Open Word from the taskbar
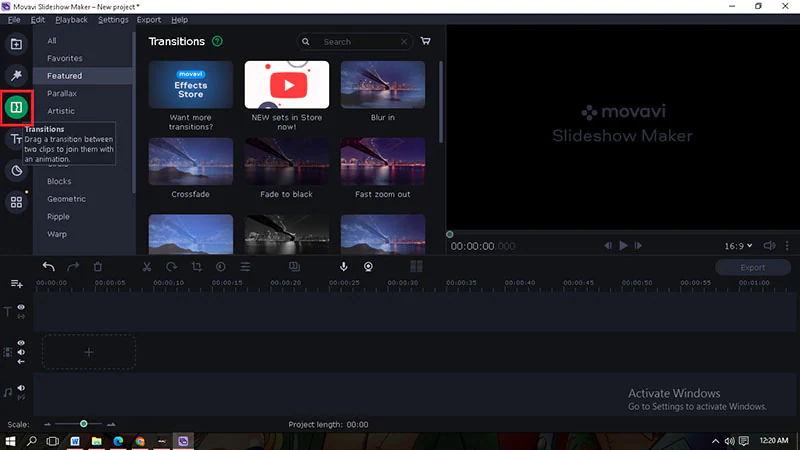 tap(75, 441)
